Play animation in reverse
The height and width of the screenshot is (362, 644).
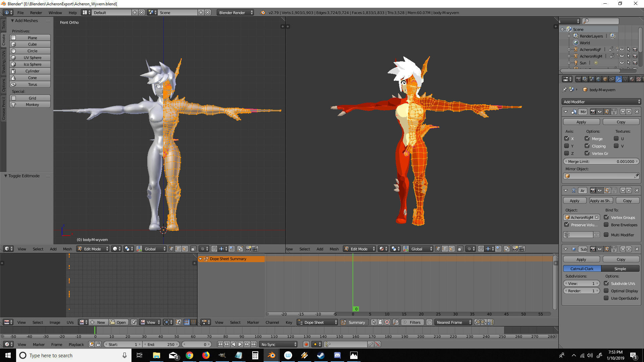pyautogui.click(x=233, y=344)
